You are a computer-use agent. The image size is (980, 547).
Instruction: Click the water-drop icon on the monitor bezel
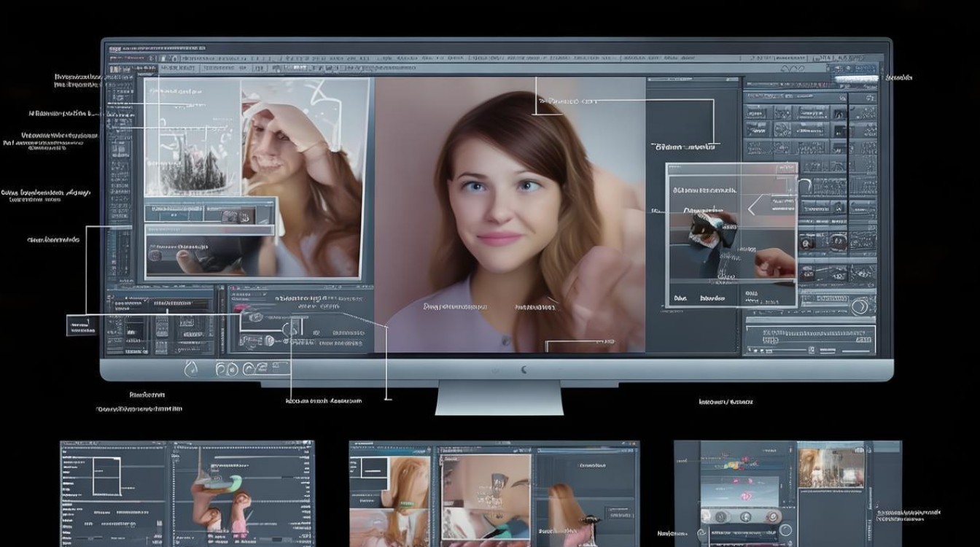pyautogui.click(x=192, y=369)
